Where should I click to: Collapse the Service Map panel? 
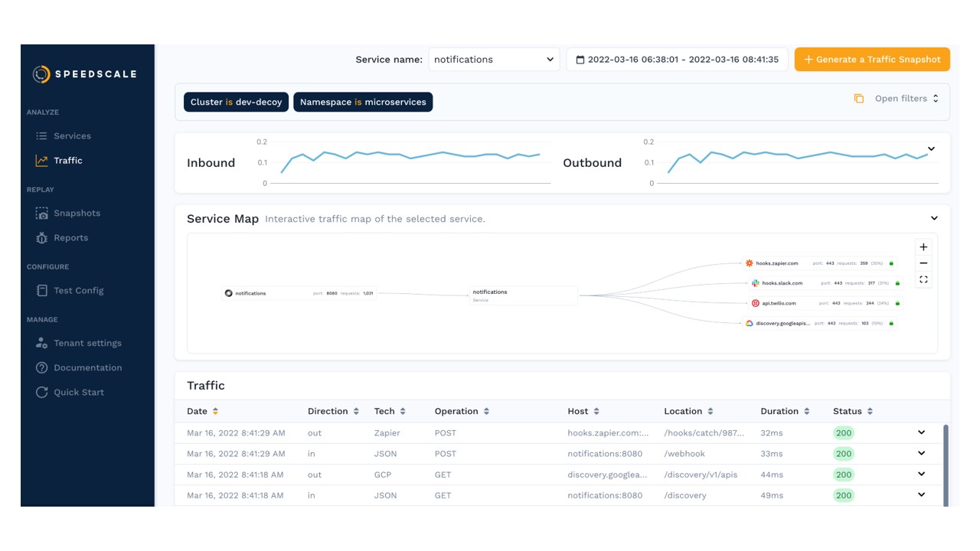(934, 219)
